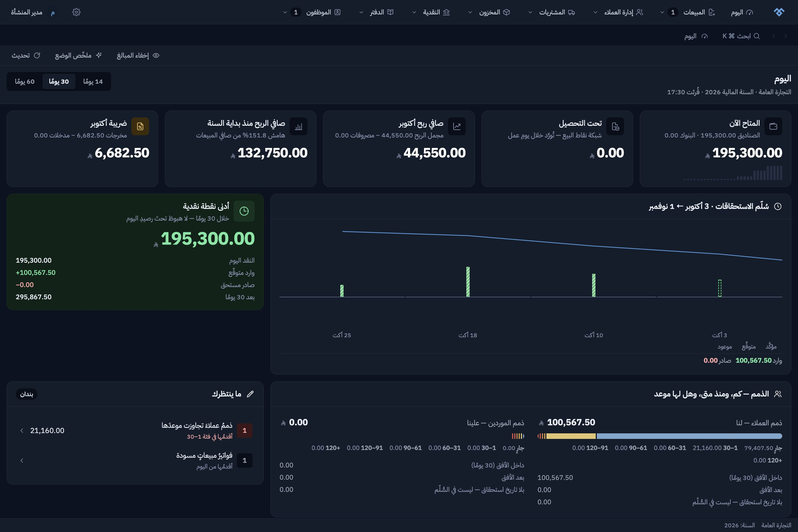Click the yellow 1–30 segment of receivables bar
Viewport: 798px width, 532px height.
[x=571, y=436]
